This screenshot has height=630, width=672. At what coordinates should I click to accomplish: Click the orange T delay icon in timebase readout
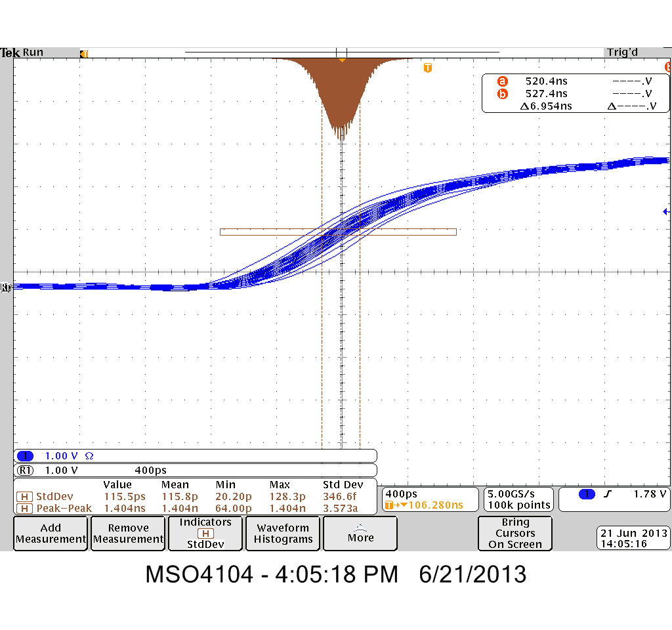389,505
